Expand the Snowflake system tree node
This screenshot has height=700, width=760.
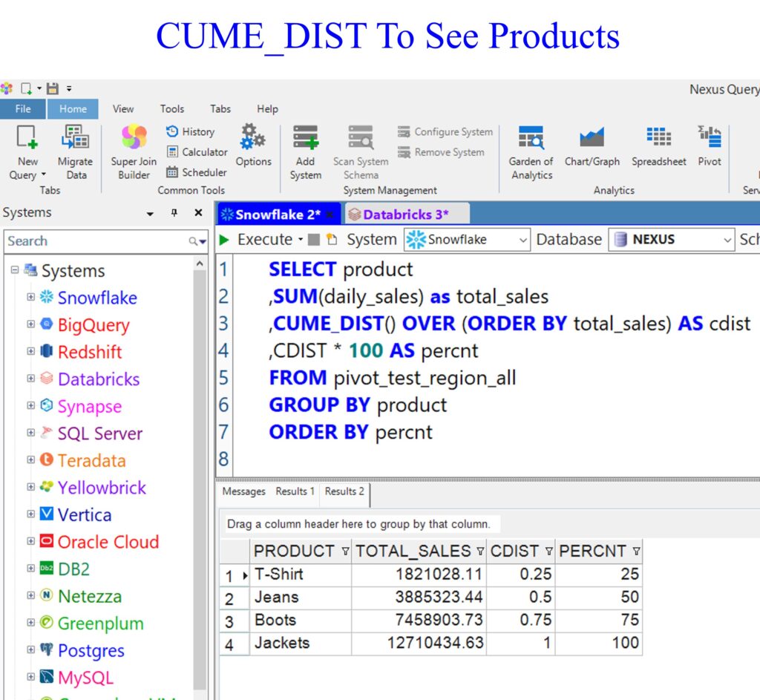click(30, 297)
